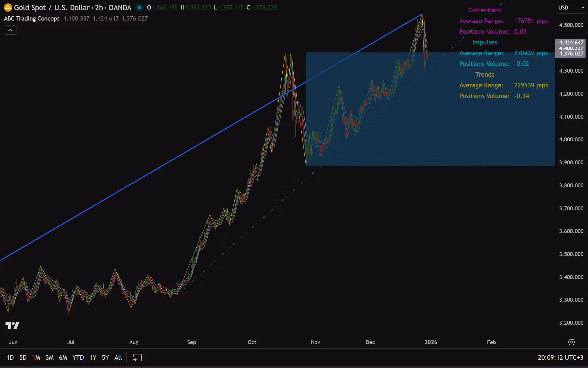
Task: Click the ABC Trading Concept indicator title
Action: tap(32, 18)
